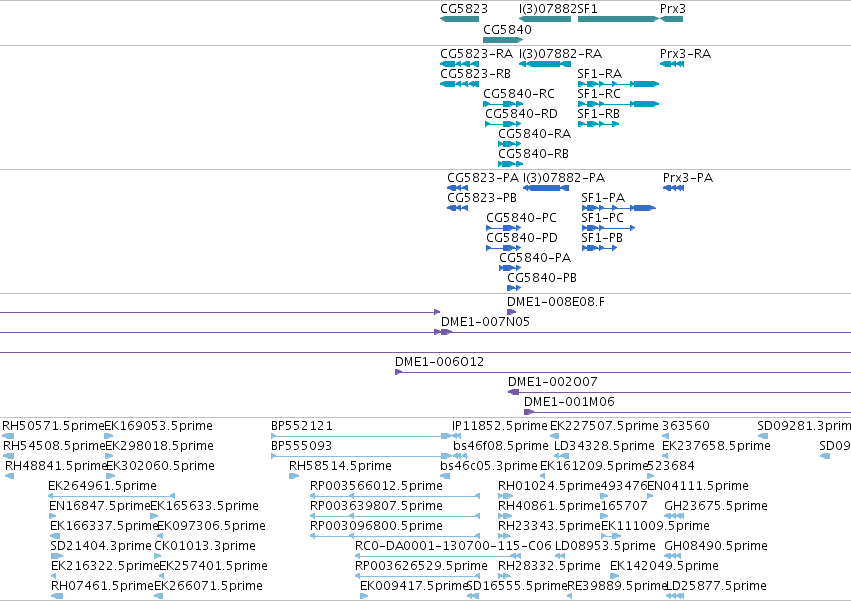
Task: Click the CG5840-PD protein label
Action: (522, 238)
